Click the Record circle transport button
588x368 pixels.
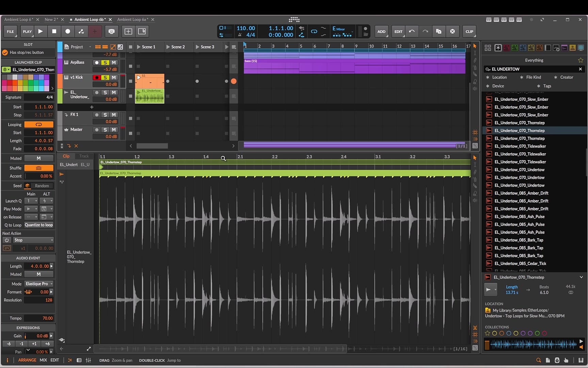(x=68, y=31)
